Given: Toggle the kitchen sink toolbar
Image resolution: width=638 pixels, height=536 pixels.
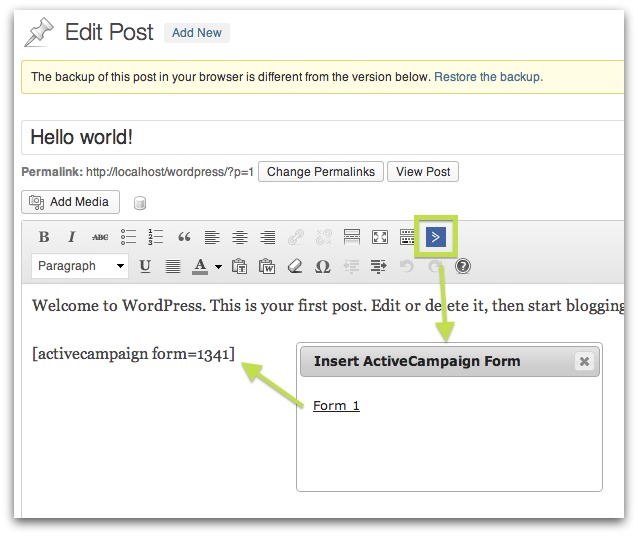Looking at the screenshot, I should click(407, 237).
